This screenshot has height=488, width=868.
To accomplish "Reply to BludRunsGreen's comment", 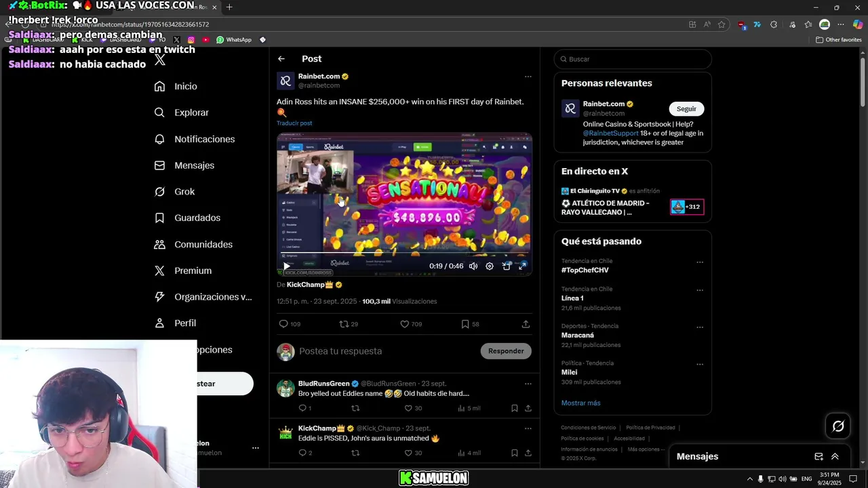I will click(304, 408).
